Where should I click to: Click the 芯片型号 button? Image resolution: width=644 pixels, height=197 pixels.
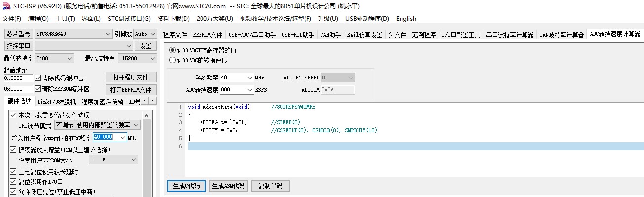point(18,34)
